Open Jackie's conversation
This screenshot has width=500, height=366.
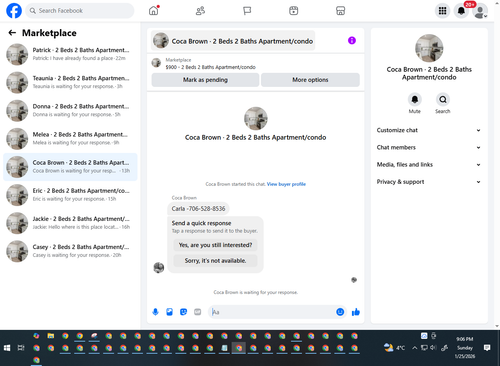click(70, 223)
